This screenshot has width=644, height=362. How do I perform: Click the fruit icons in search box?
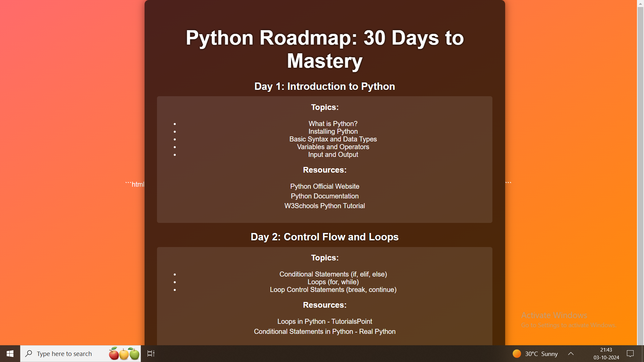(x=124, y=354)
